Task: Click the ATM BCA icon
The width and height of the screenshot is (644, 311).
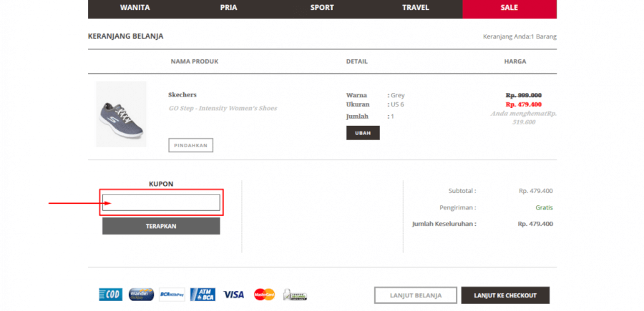Action: [203, 295]
